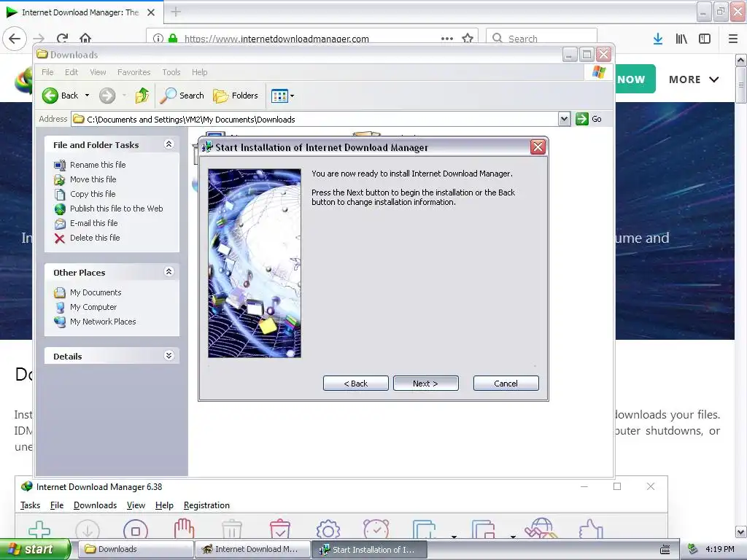Image resolution: width=747 pixels, height=560 pixels.
Task: Collapse the Other Places panel
Action: tap(169, 272)
